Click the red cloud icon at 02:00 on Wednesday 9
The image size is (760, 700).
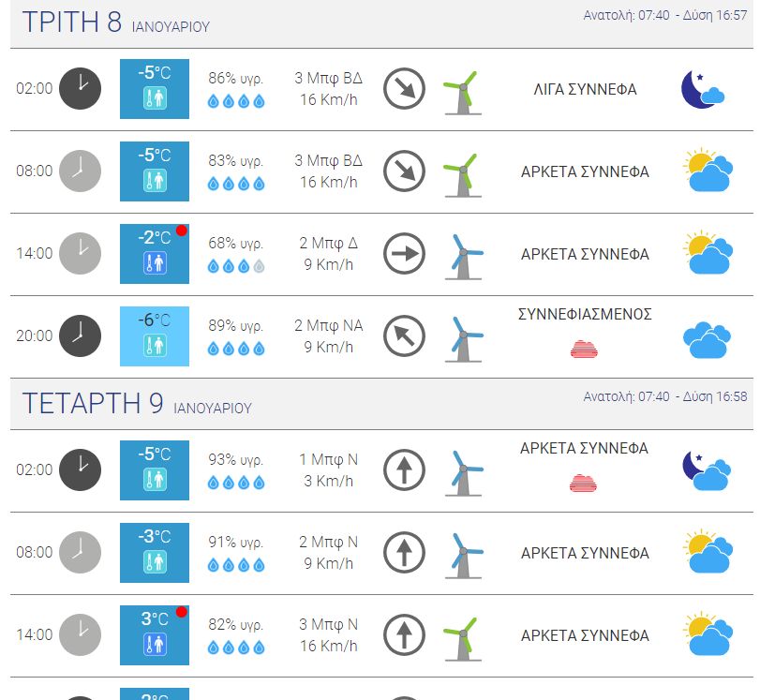tap(583, 483)
